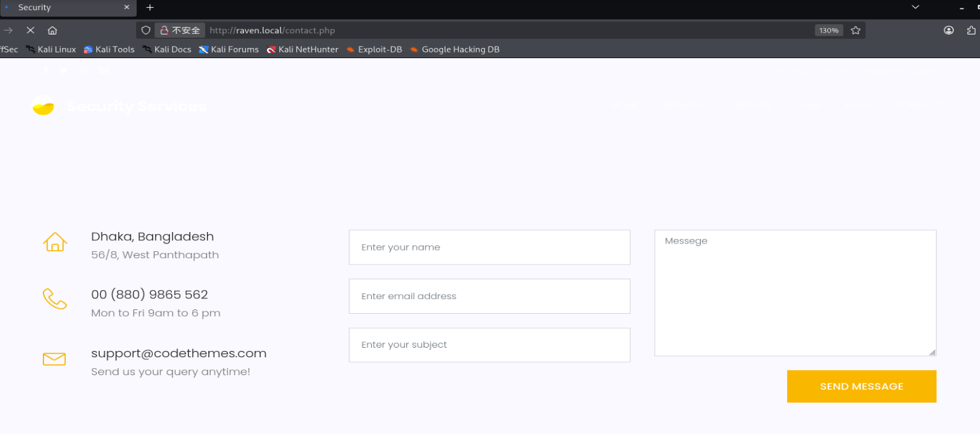Go to the browser home page icon

(52, 30)
